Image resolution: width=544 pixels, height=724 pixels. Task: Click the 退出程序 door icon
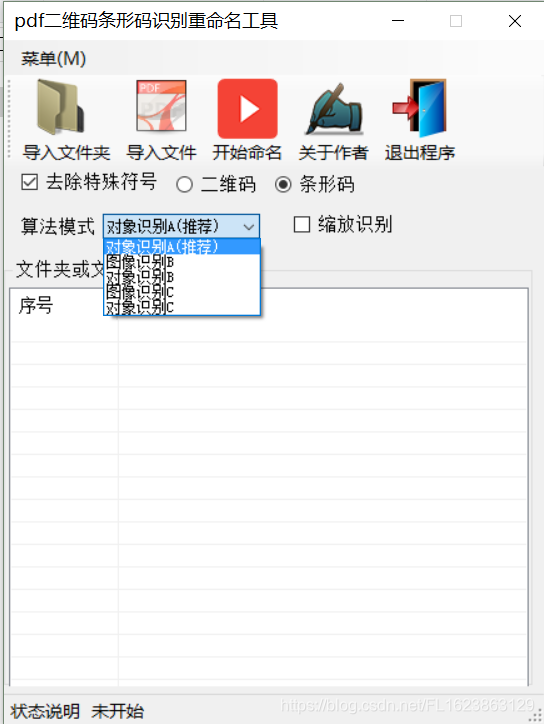pos(419,108)
